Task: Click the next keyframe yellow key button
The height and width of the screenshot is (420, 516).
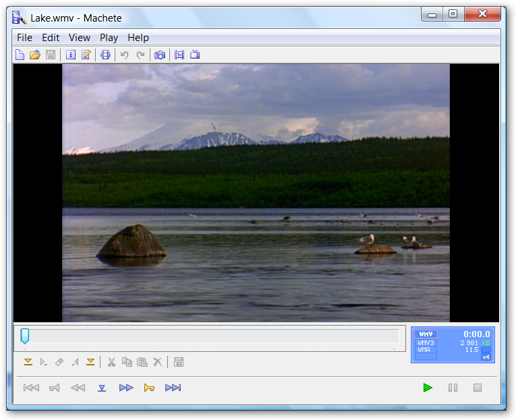Action: [149, 388]
